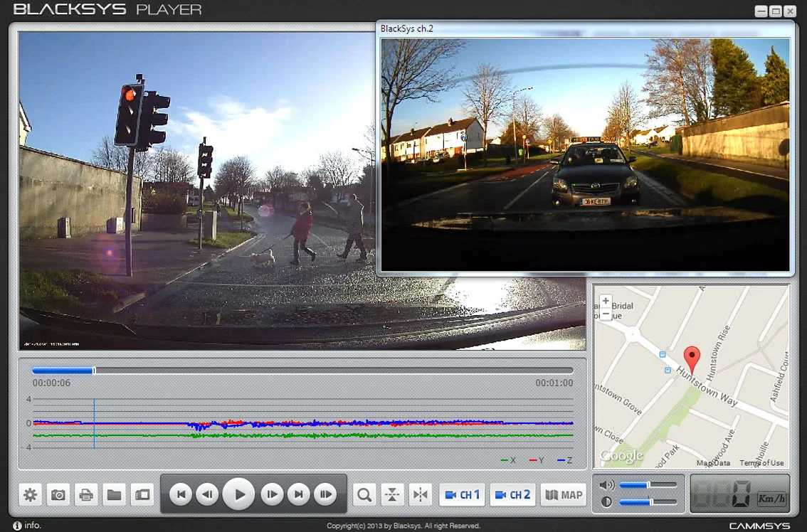Toggle the CH 1 camera view
The height and width of the screenshot is (532, 807).
(462, 495)
